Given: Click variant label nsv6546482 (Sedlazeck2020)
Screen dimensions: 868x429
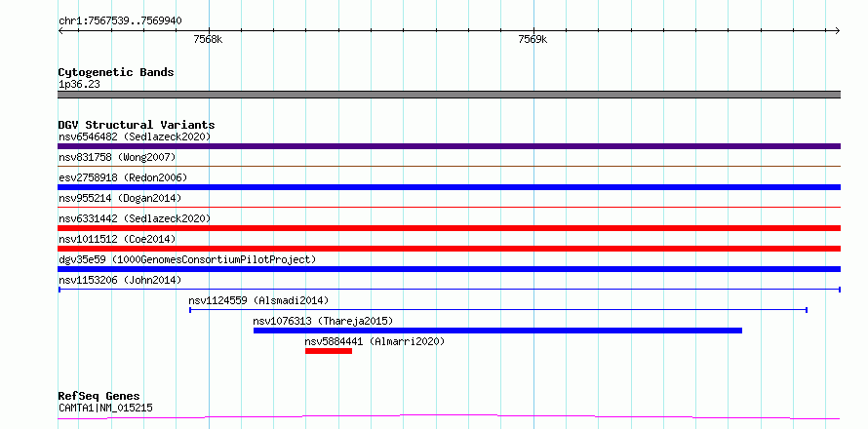Looking at the screenshot, I should [x=135, y=136].
